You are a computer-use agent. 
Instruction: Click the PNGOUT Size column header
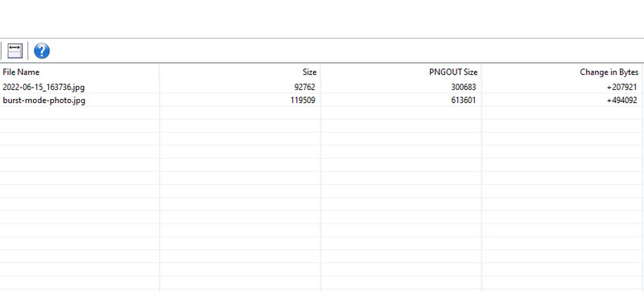(x=401, y=72)
